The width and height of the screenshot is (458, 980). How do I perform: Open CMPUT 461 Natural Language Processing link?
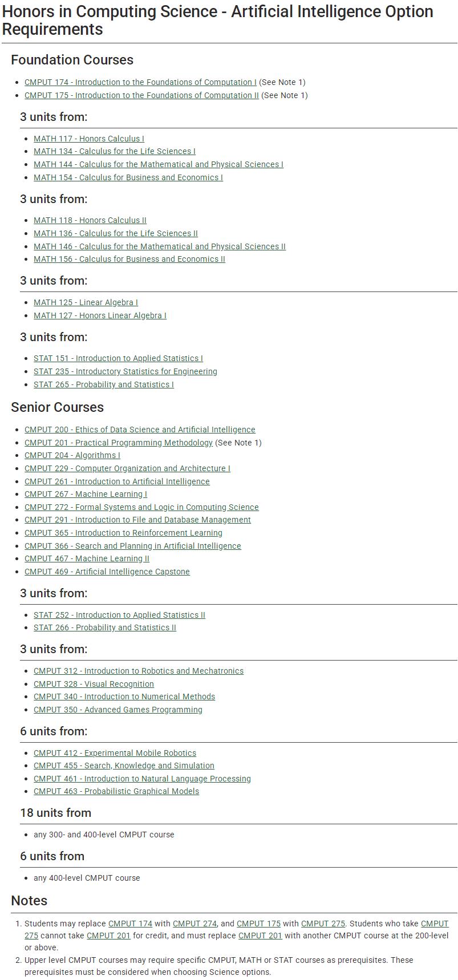pyautogui.click(x=142, y=779)
